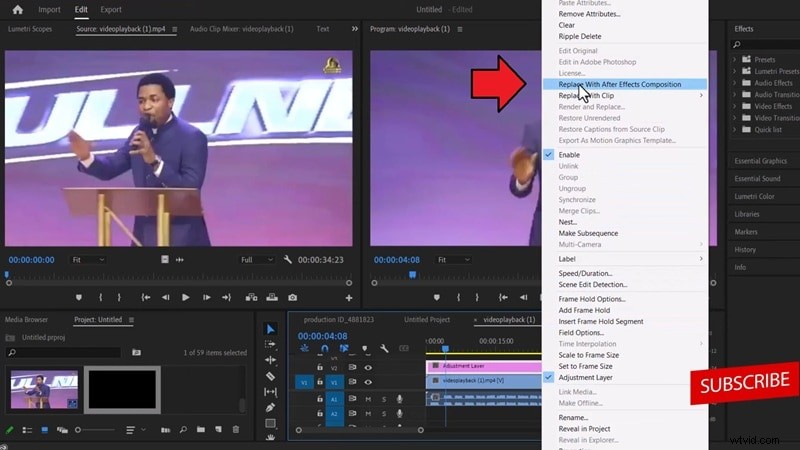Open Source monitor button editor plus
Screen dimensions: 800x450
(x=349, y=298)
